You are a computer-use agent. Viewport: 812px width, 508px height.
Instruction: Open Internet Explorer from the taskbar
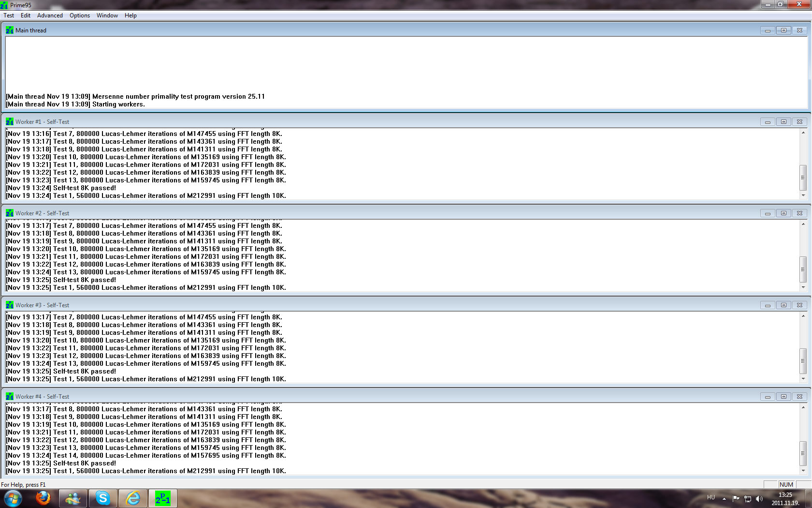coord(133,498)
